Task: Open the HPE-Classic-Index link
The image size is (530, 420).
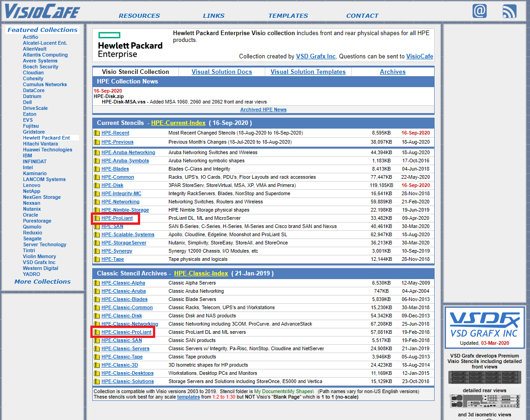Action: point(201,274)
